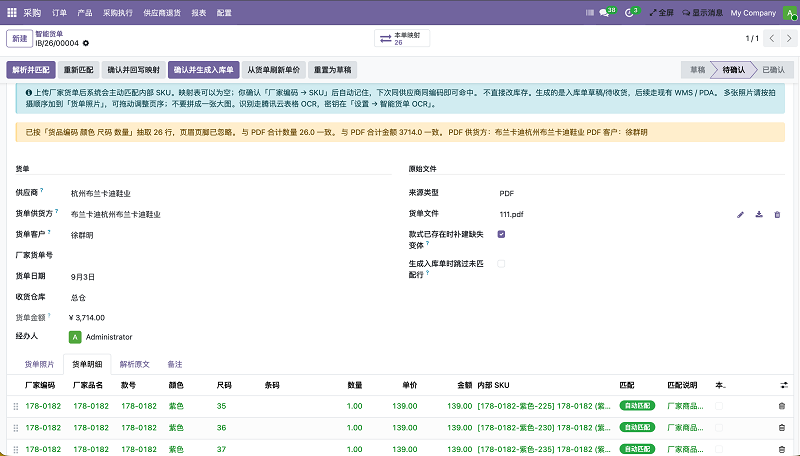Screen dimensions: 800x456
Task: Grab the drag handle of the size 35 row
Action: [16, 407]
